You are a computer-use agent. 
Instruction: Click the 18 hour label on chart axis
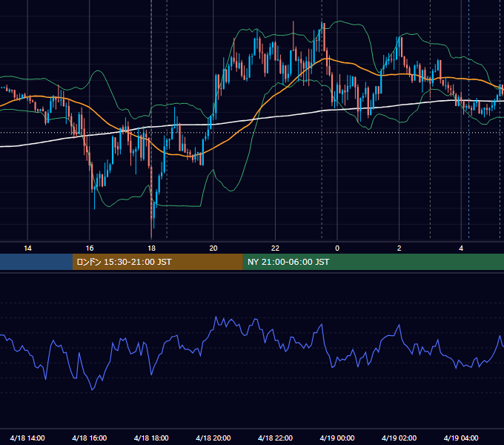pyautogui.click(x=151, y=248)
